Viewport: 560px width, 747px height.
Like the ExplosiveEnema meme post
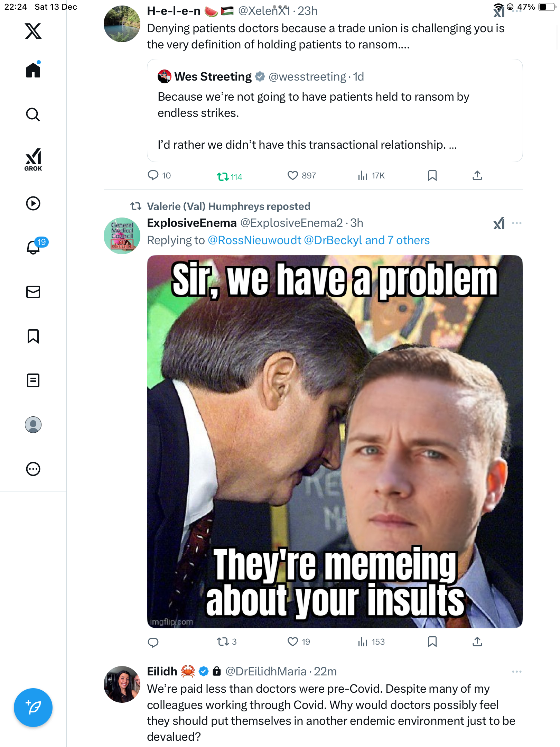293,642
